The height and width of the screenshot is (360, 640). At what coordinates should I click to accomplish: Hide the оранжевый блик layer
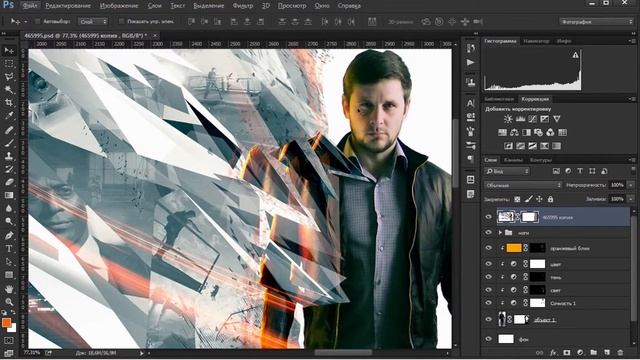(489, 248)
